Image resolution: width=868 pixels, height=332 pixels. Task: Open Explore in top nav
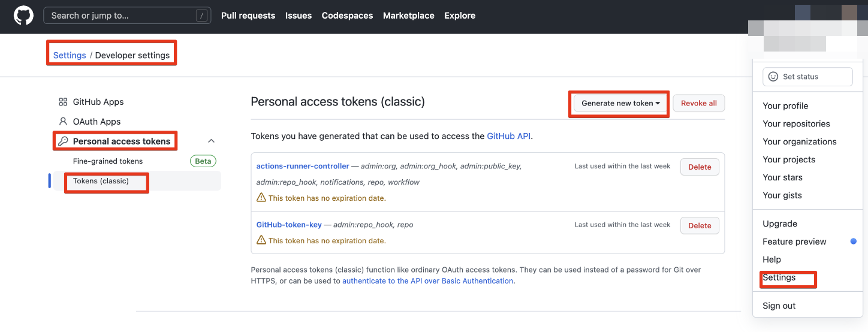click(460, 16)
